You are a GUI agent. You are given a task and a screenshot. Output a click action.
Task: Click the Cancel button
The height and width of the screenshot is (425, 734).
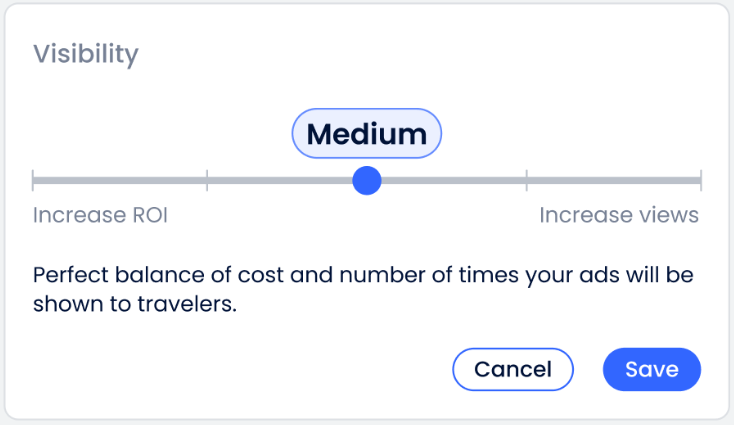[x=512, y=369]
